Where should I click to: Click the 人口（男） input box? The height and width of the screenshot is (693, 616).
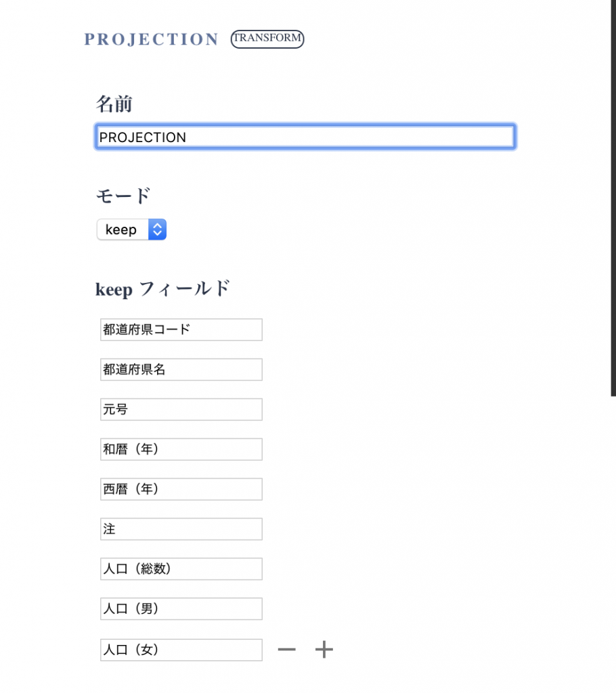(x=181, y=609)
